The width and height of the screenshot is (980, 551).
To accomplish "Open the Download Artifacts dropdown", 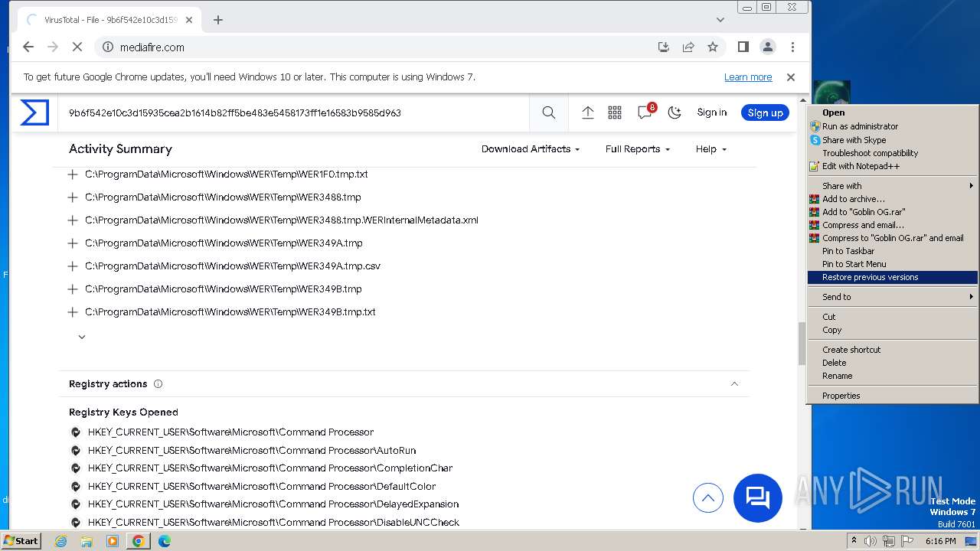I will point(531,149).
